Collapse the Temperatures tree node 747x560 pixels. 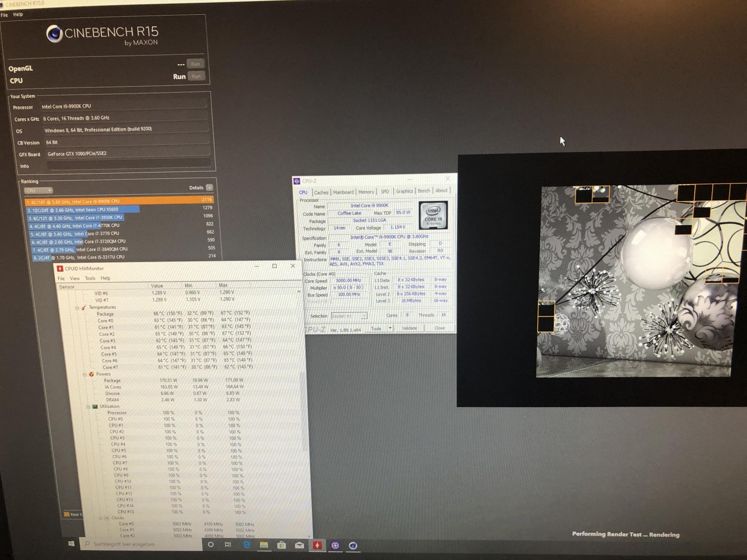[77, 308]
